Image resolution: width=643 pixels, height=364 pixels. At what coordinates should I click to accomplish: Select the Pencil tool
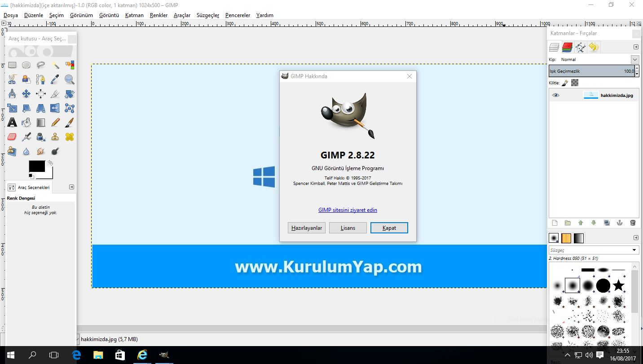click(x=55, y=123)
